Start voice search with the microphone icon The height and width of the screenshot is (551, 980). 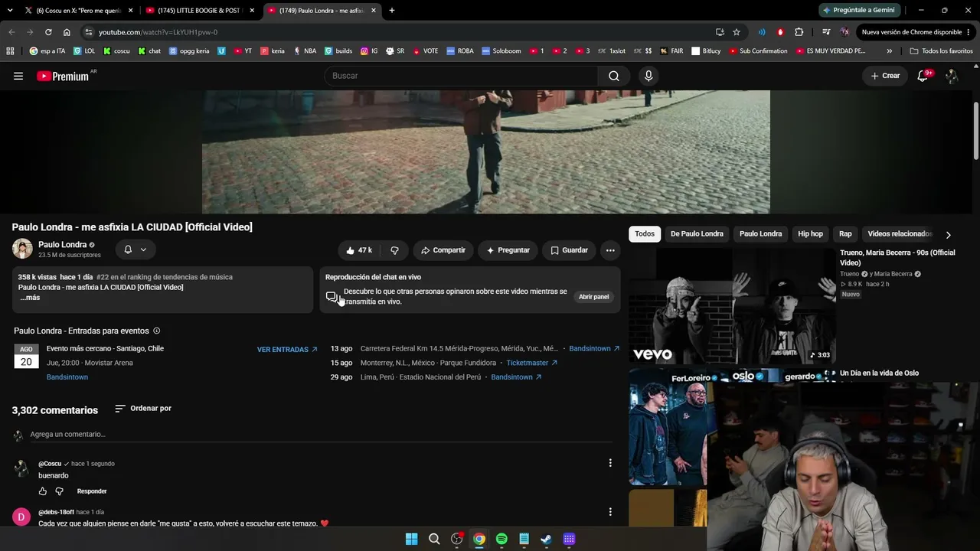coord(648,76)
